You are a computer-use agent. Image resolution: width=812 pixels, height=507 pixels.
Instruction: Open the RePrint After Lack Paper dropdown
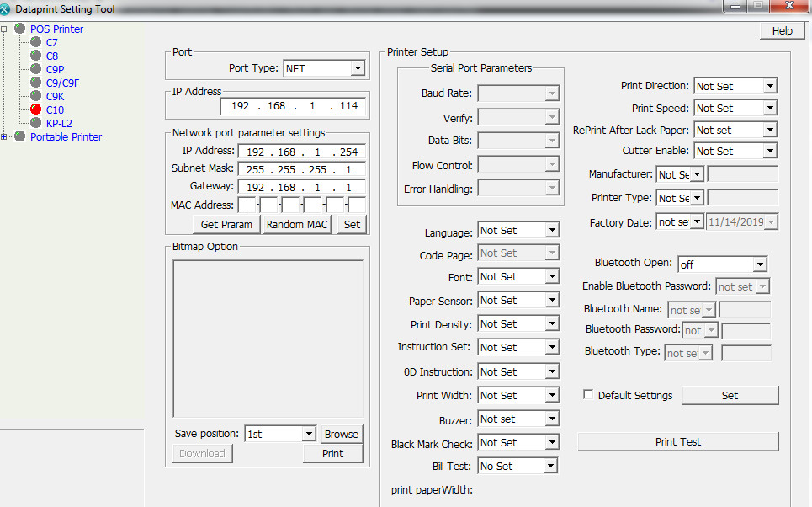[x=770, y=131]
